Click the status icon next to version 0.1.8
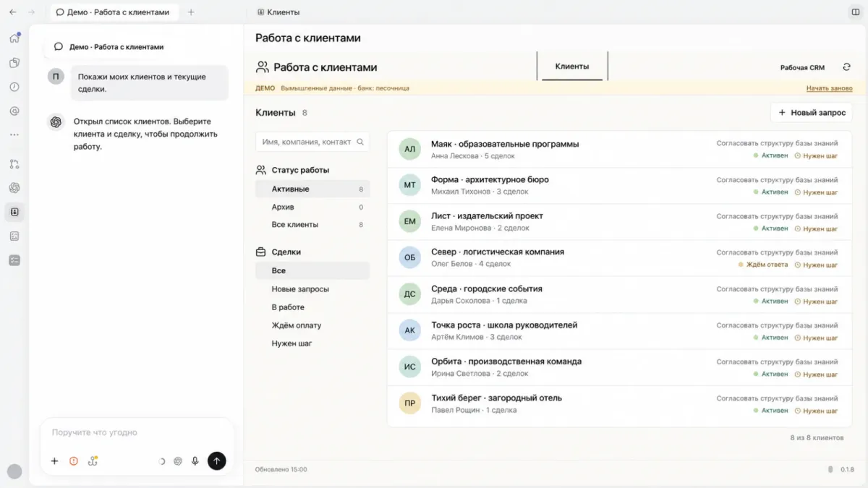Screen dimensions: 868x488 830,469
